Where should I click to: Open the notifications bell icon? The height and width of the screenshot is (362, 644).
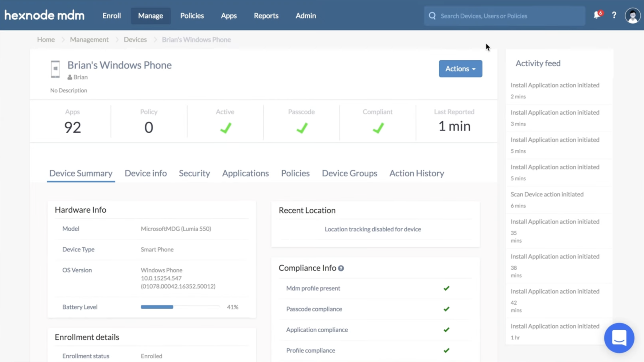click(x=597, y=15)
